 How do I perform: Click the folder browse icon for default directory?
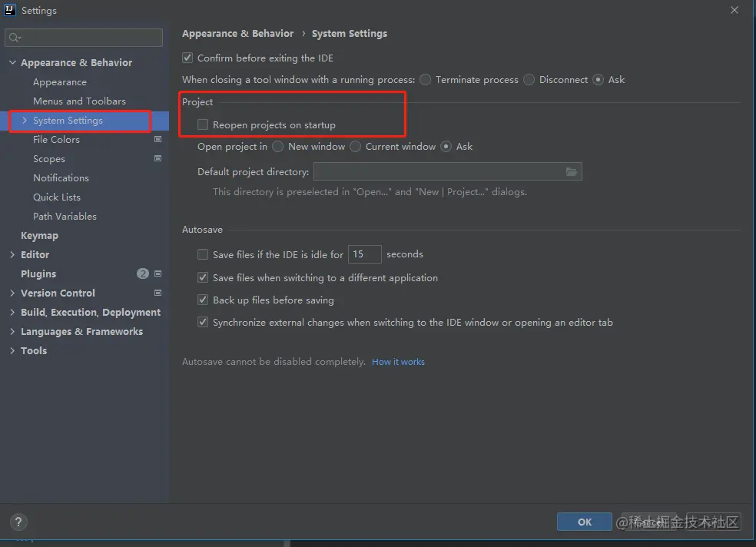point(572,171)
